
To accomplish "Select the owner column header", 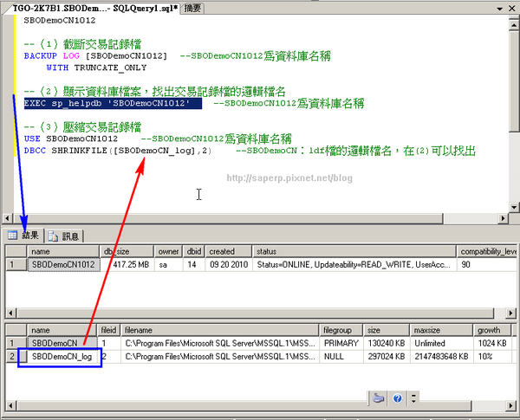I will tap(168, 252).
